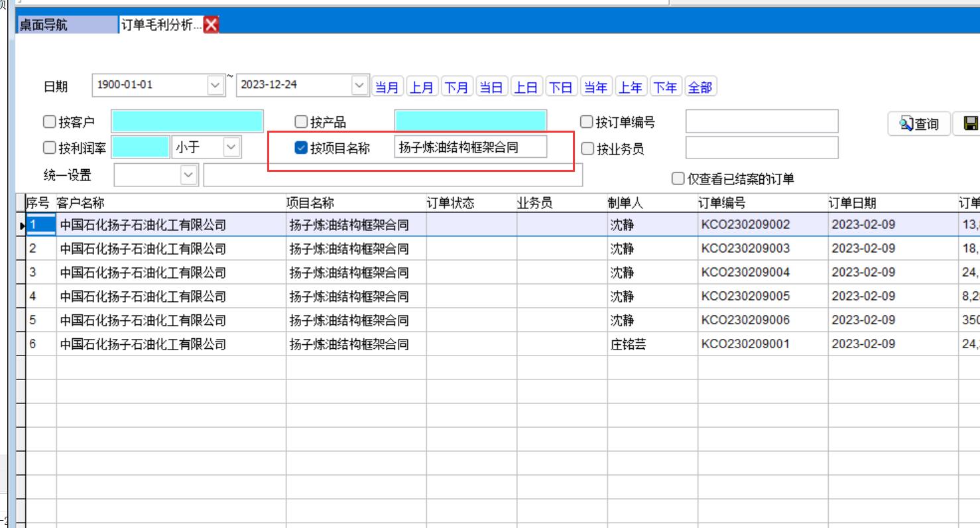Open the 小于 comparison dropdown

click(x=231, y=147)
